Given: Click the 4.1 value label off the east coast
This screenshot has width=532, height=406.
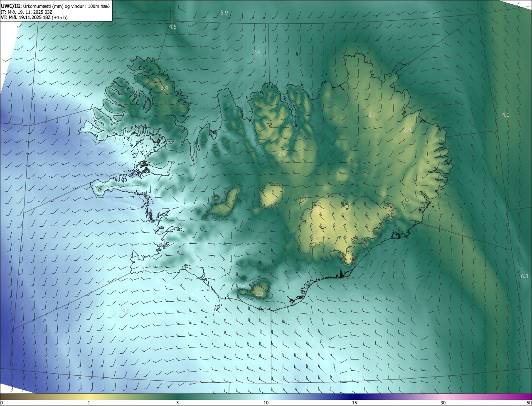Looking at the screenshot, I should pyautogui.click(x=506, y=115).
